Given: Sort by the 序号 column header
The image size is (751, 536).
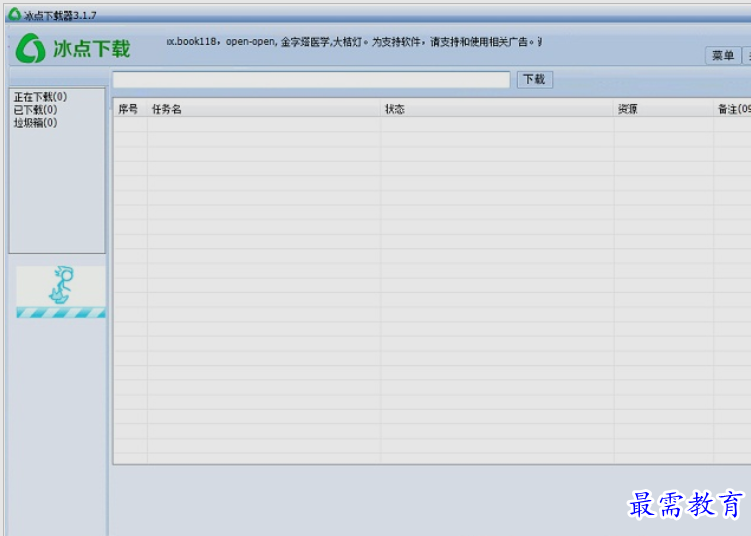Looking at the screenshot, I should pyautogui.click(x=131, y=109).
